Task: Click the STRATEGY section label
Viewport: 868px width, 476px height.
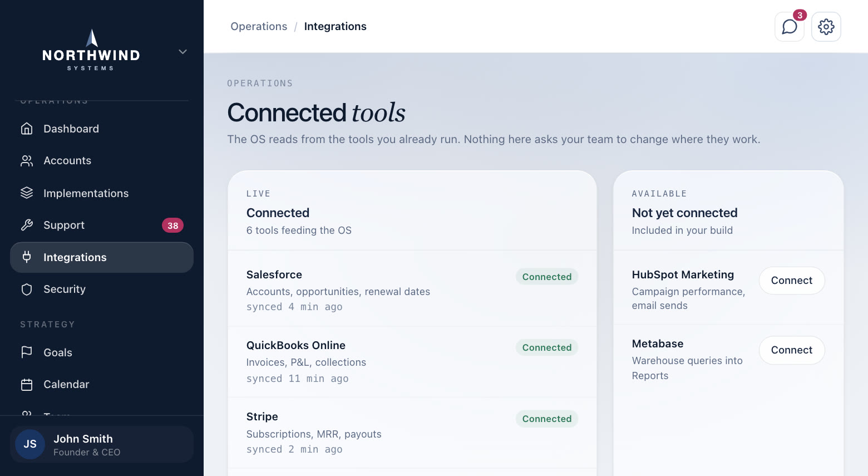Action: click(x=47, y=325)
